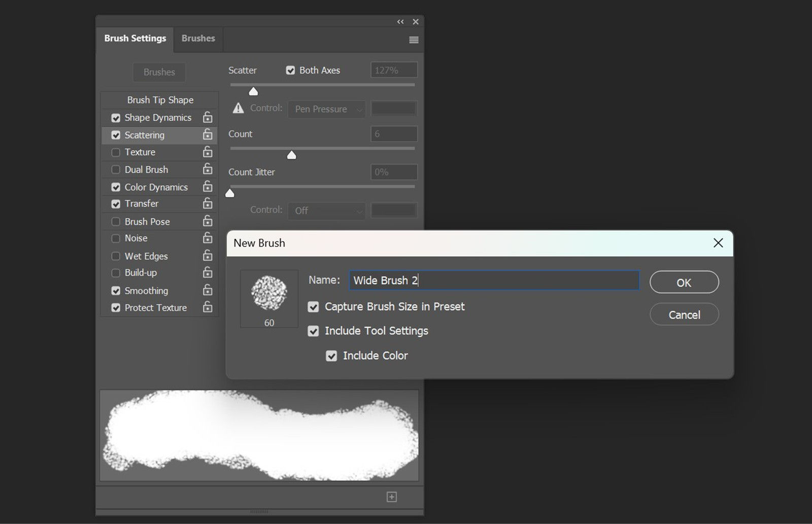Click the lock icon next to Protect Texture
Viewport: 812px width, 524px height.
pos(208,307)
